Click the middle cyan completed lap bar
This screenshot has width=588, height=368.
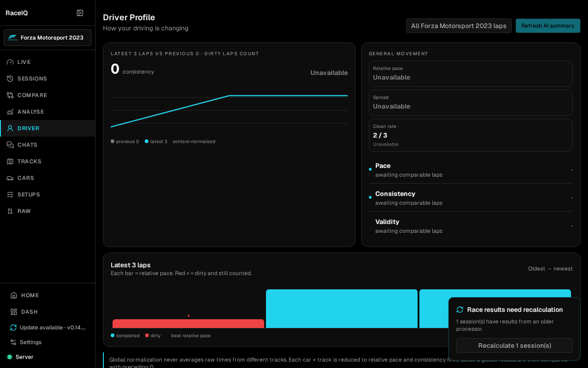coord(342,309)
